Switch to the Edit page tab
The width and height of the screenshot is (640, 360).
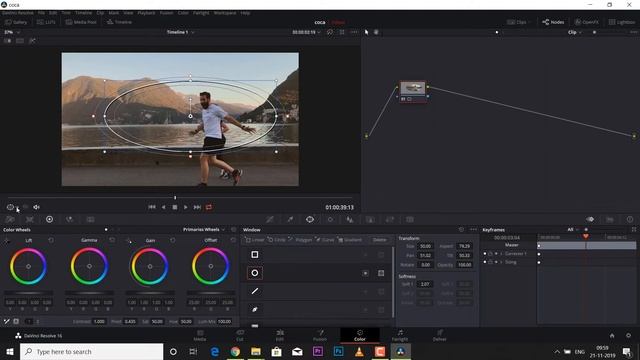280,336
